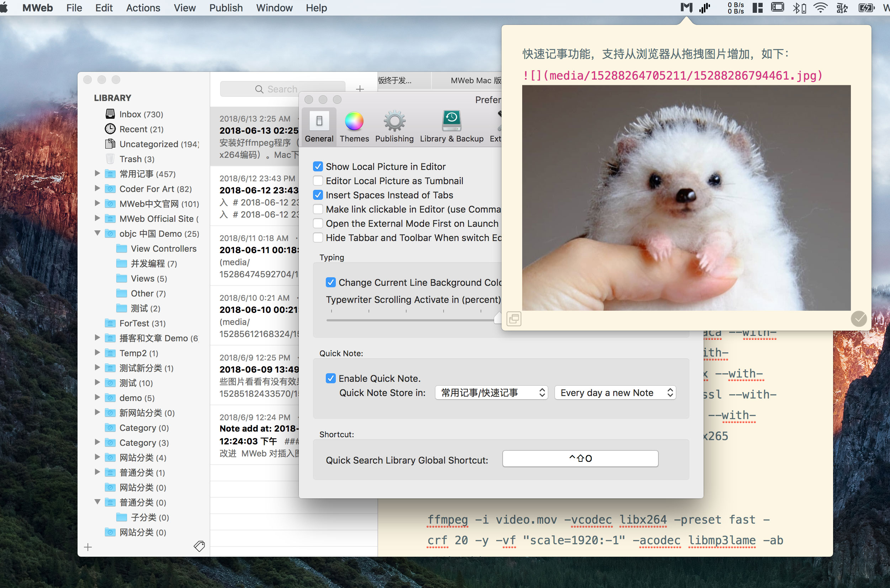
Task: Click the Typewriter Scrolling slider handle
Action: click(x=498, y=319)
